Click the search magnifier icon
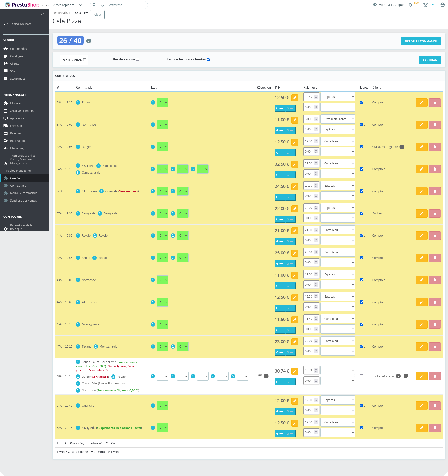 [x=94, y=5]
